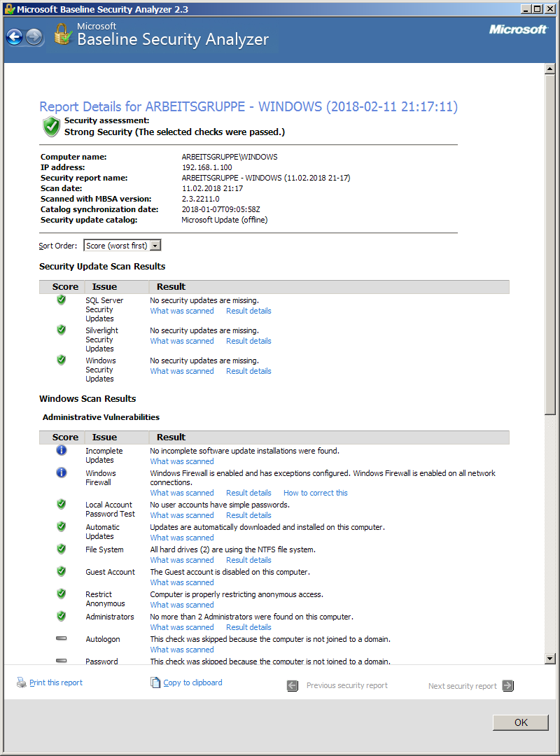Open What was scanned for Guest Account
The image size is (560, 756).
pyautogui.click(x=182, y=582)
